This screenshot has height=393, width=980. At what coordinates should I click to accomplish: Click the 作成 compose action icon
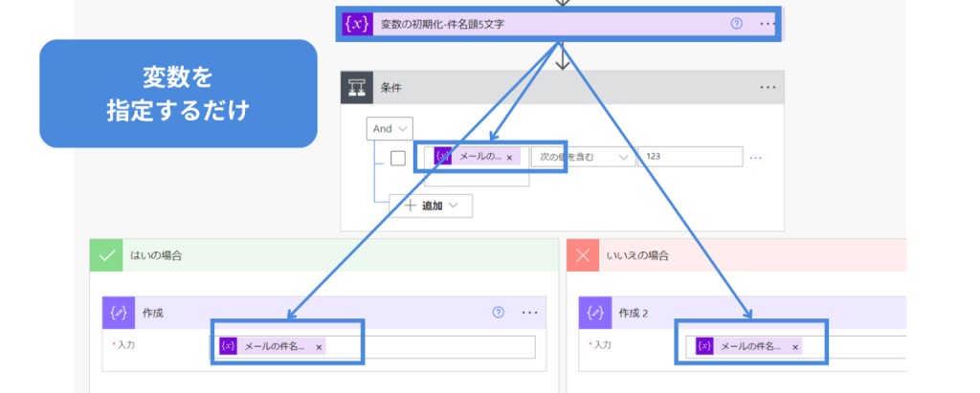120,312
